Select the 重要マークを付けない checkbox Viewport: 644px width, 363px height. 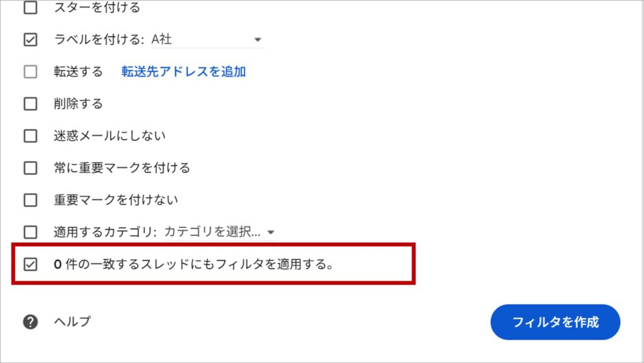[x=30, y=200]
